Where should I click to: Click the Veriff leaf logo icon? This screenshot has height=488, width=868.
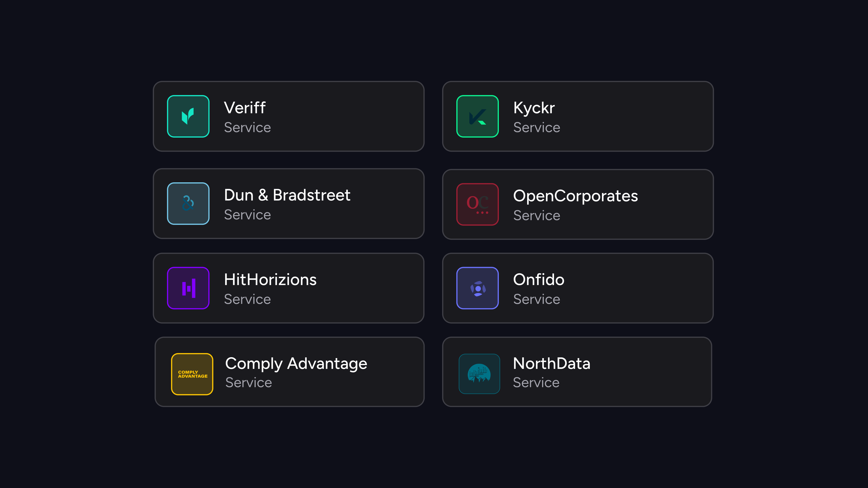click(188, 116)
